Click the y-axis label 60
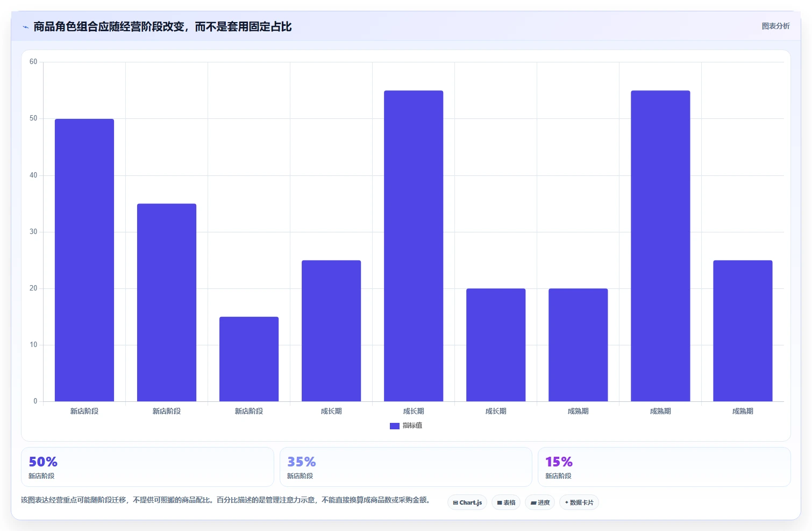Screen dimensions: 812x531 coord(33,62)
